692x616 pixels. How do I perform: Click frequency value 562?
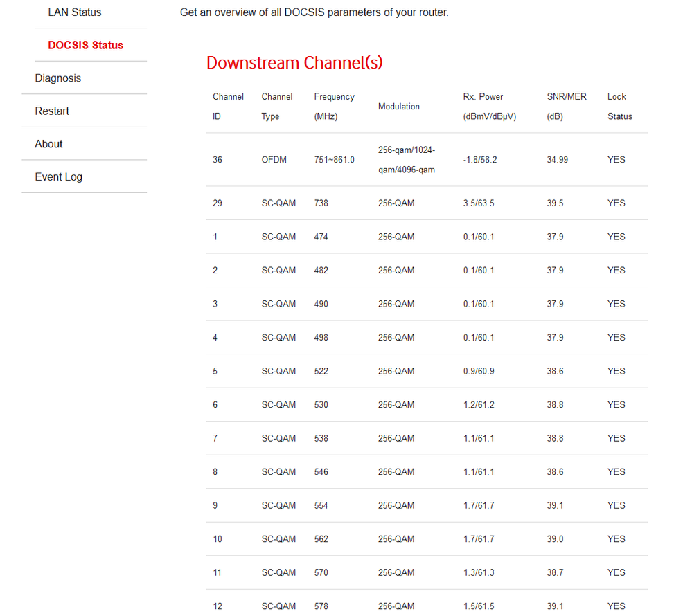pyautogui.click(x=321, y=539)
